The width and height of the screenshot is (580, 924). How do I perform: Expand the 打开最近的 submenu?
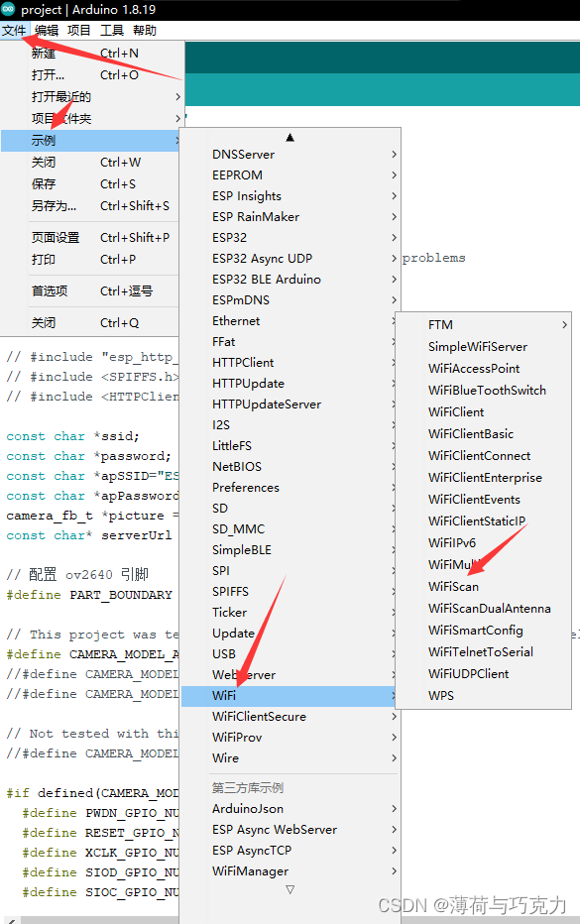pos(89,96)
